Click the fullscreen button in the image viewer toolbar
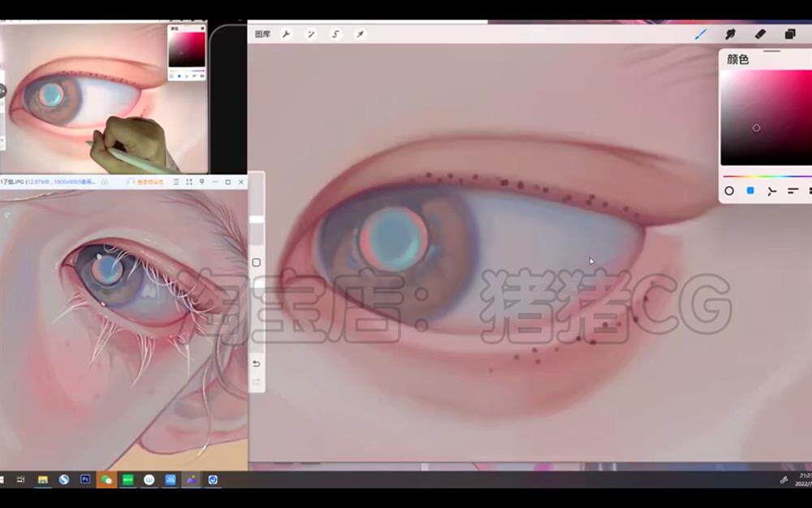Image resolution: width=812 pixels, height=508 pixels. [x=188, y=182]
